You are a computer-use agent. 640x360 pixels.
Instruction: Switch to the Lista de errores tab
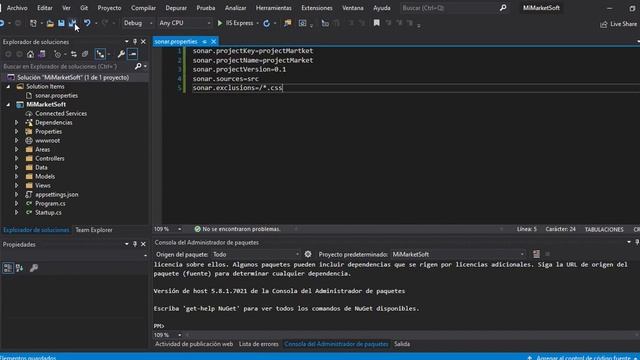tap(258, 344)
